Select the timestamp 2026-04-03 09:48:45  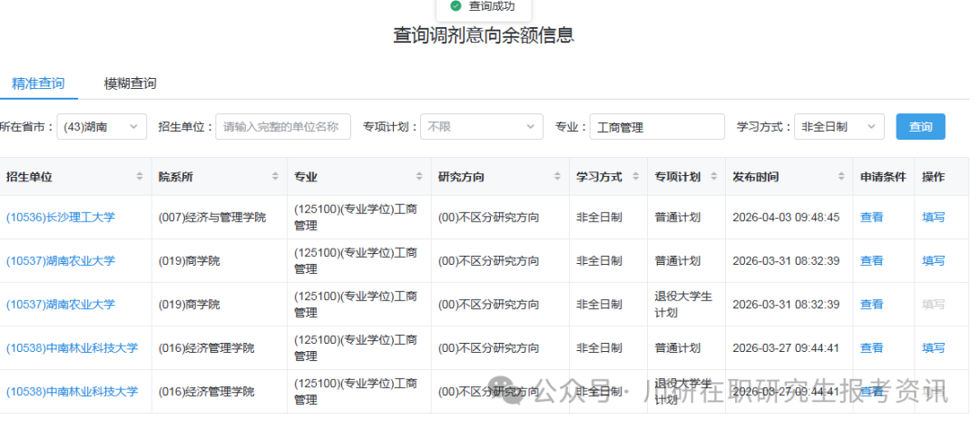786,218
